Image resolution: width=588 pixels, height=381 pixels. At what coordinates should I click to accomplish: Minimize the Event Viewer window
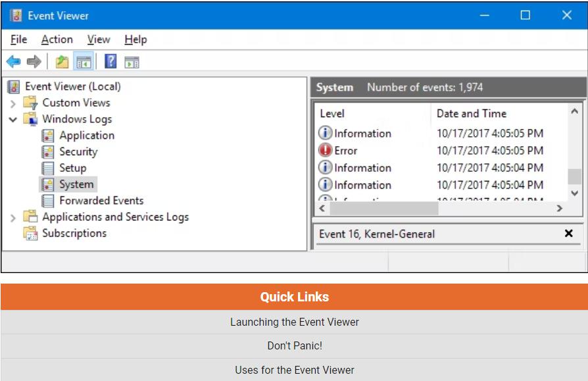tap(485, 15)
